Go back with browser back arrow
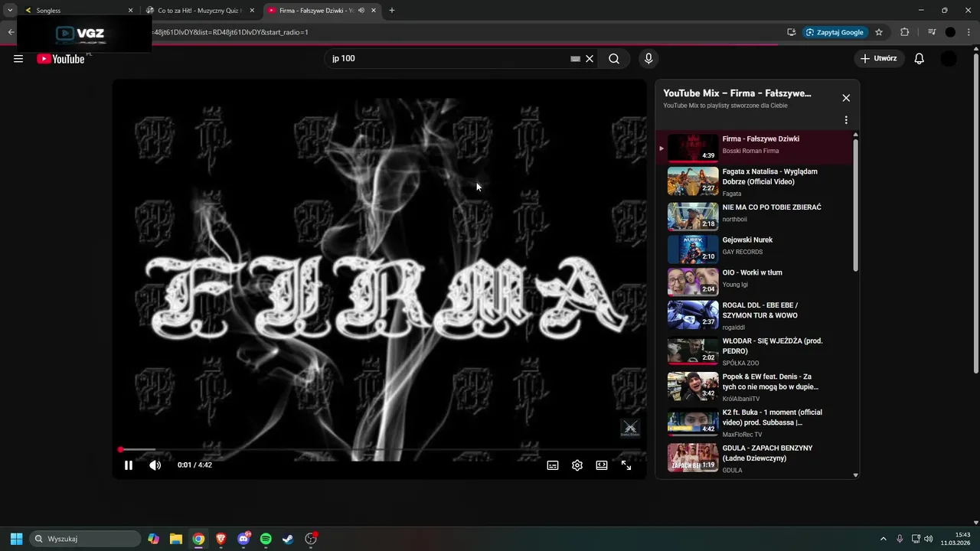980x551 pixels. coord(10,32)
